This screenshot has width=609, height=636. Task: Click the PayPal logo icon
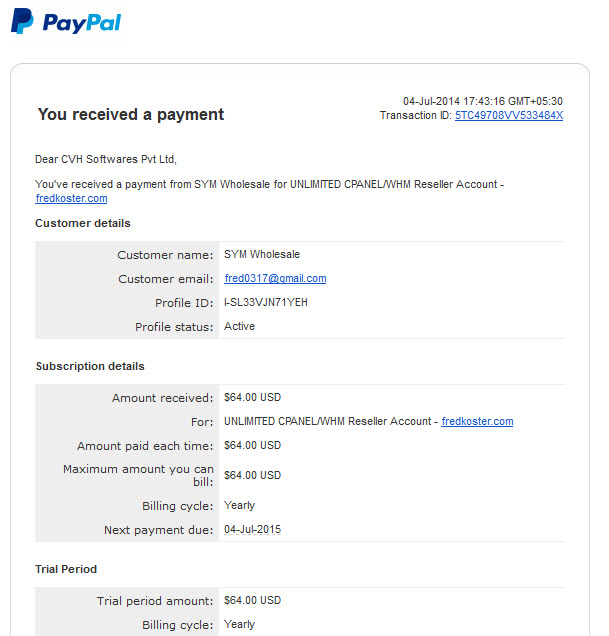tap(22, 21)
